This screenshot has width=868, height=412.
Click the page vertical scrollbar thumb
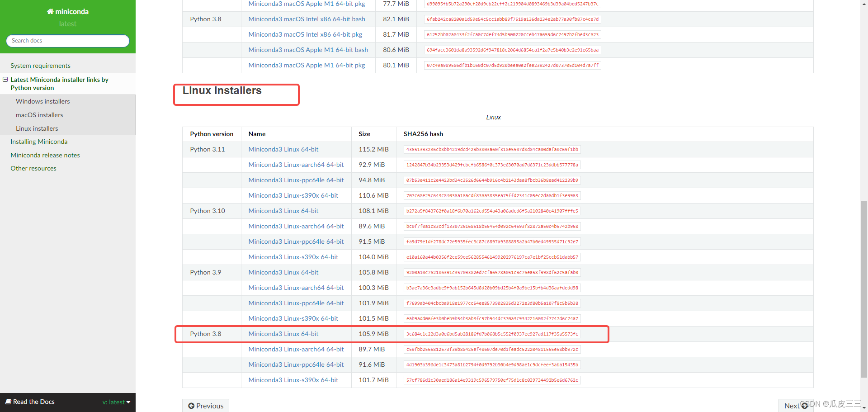864,289
